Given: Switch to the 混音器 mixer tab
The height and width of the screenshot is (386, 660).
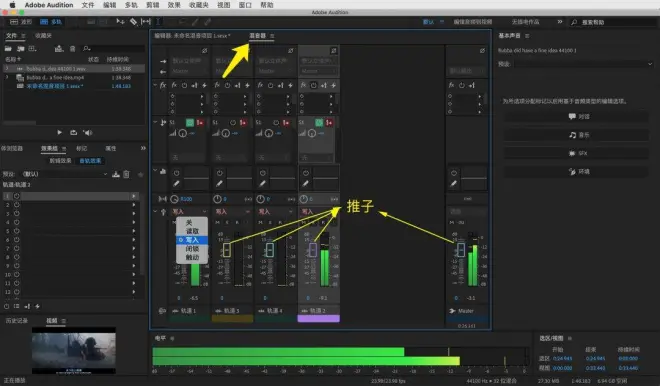Looking at the screenshot, I should (x=258, y=36).
